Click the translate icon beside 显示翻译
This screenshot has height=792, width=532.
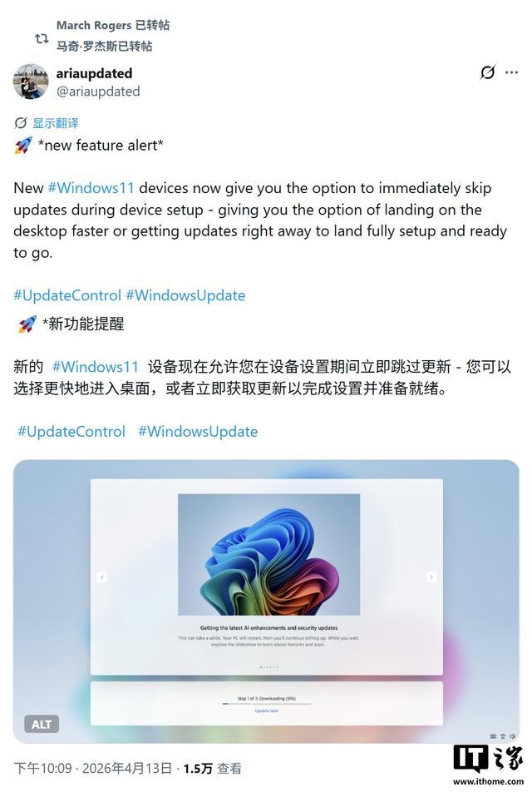point(20,123)
